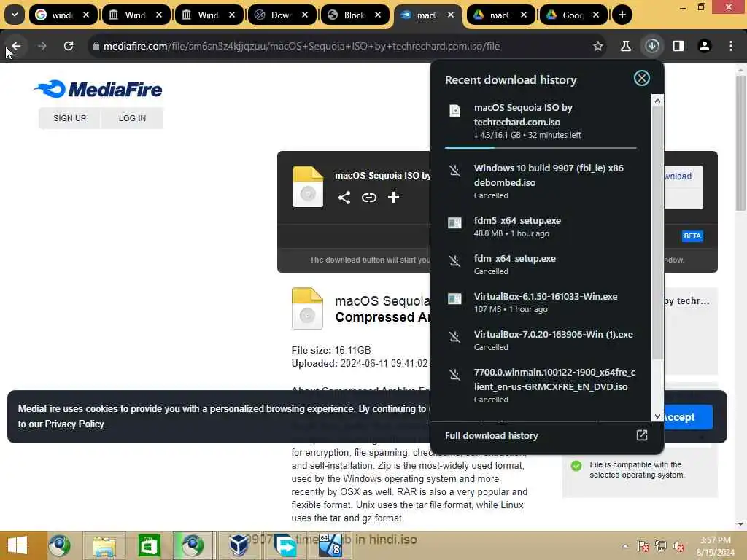Click the tray volume icon
The width and height of the screenshot is (747, 560).
pos(678,546)
